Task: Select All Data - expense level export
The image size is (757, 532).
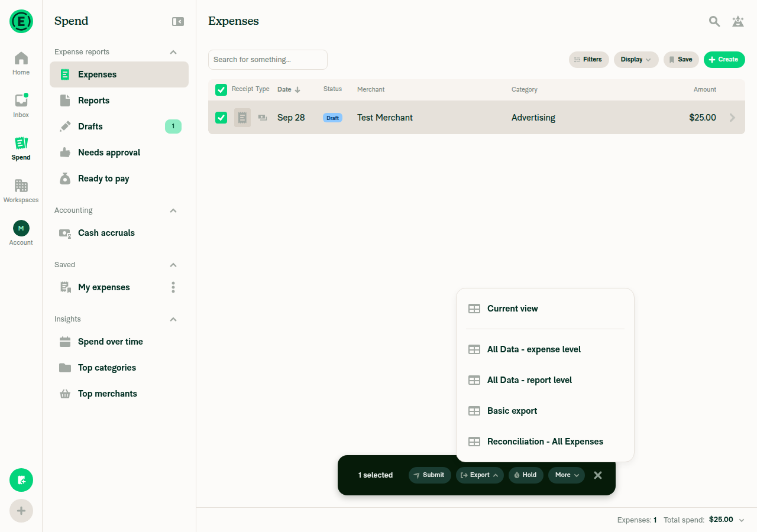Action: click(545, 349)
